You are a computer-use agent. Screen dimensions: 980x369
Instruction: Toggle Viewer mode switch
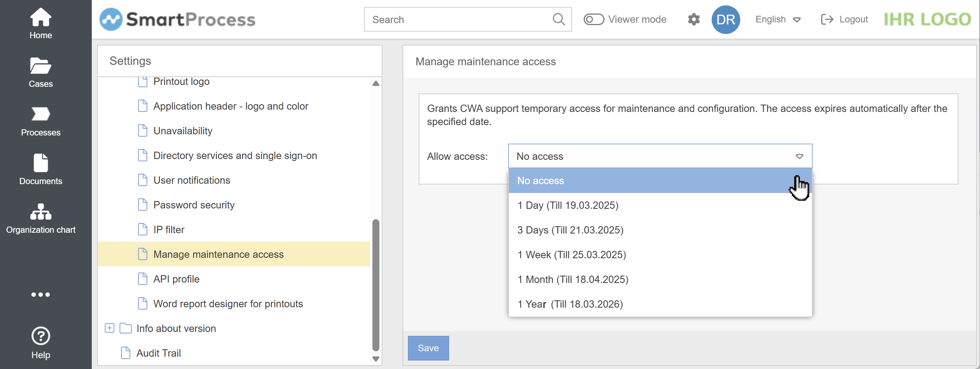click(593, 19)
